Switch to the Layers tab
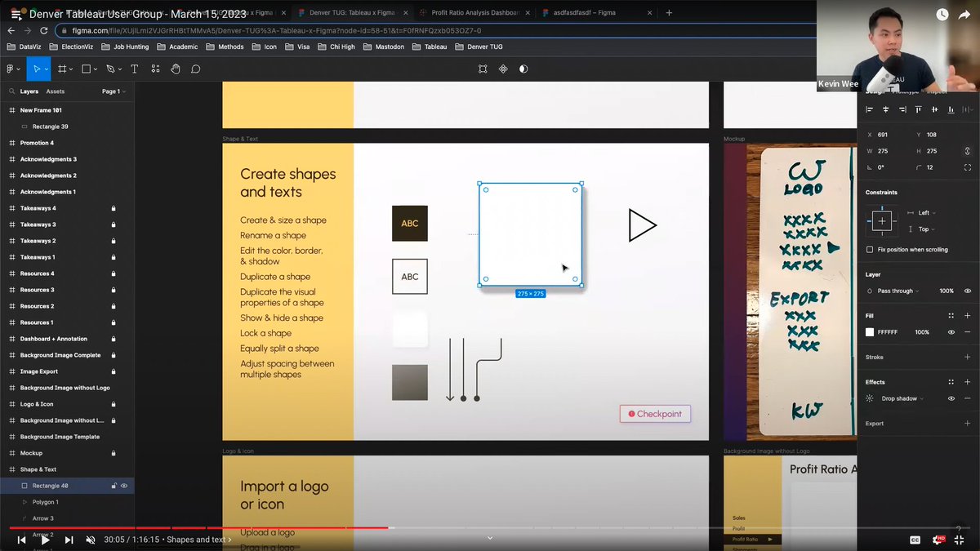Screen dimensions: 980x551 pyautogui.click(x=29, y=91)
